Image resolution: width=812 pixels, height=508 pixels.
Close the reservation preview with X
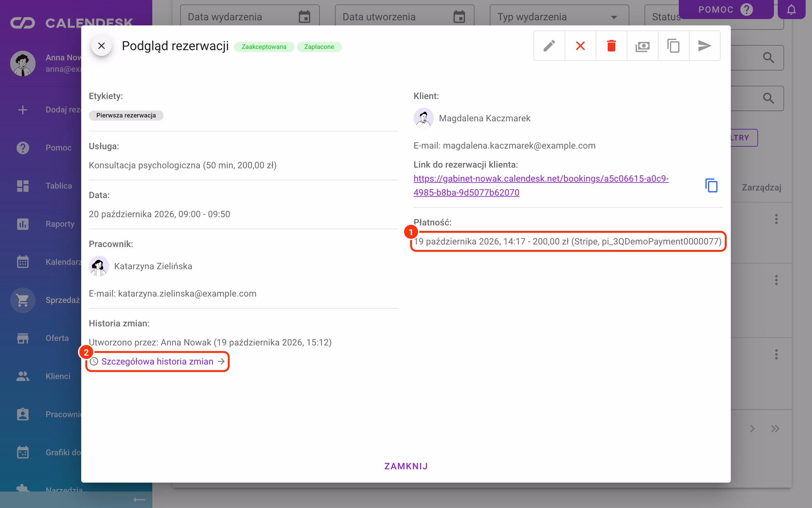click(x=101, y=46)
